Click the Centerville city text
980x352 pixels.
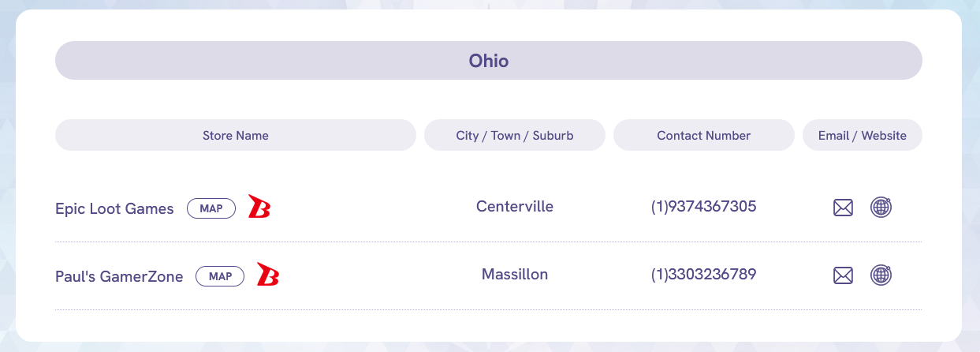tap(514, 207)
